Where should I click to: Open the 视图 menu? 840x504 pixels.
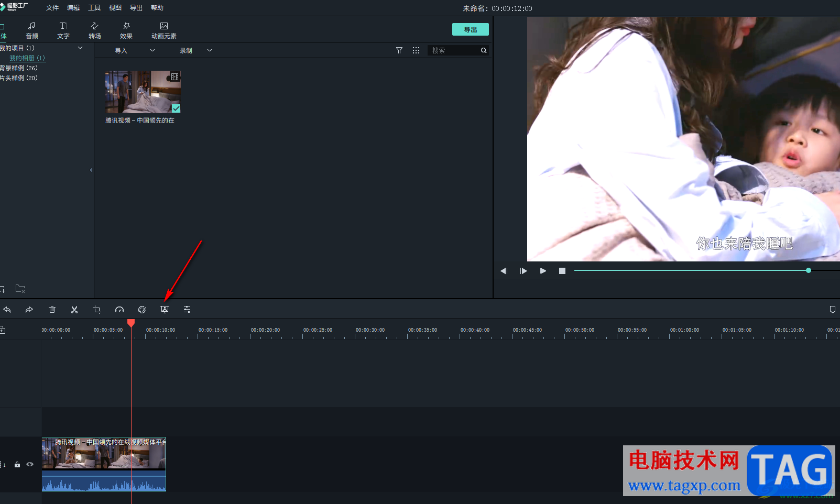click(x=115, y=8)
